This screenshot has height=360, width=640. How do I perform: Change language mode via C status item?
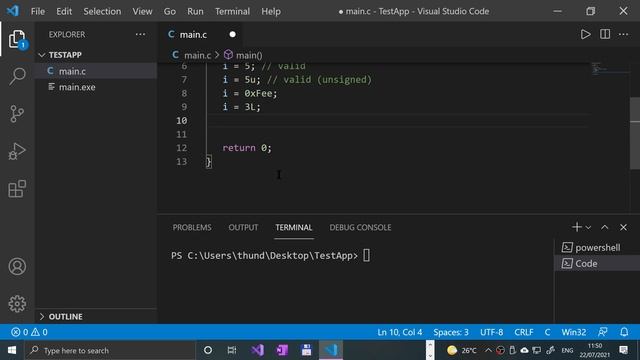point(547,332)
